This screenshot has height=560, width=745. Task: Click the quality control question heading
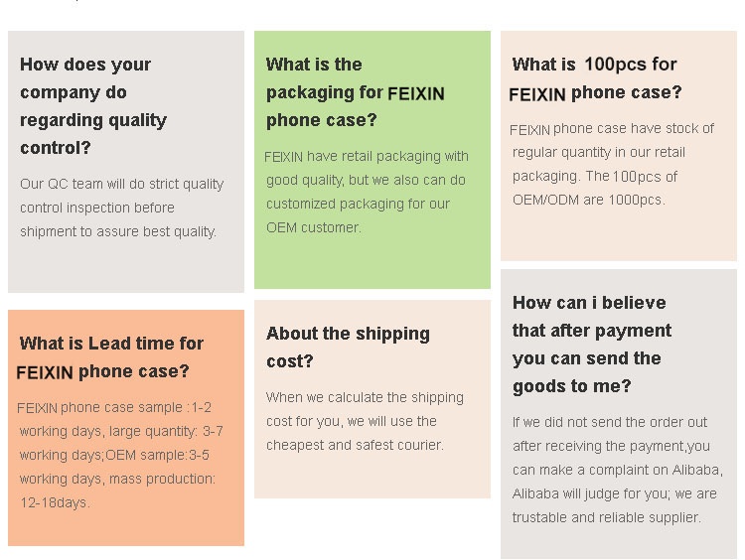click(x=93, y=105)
